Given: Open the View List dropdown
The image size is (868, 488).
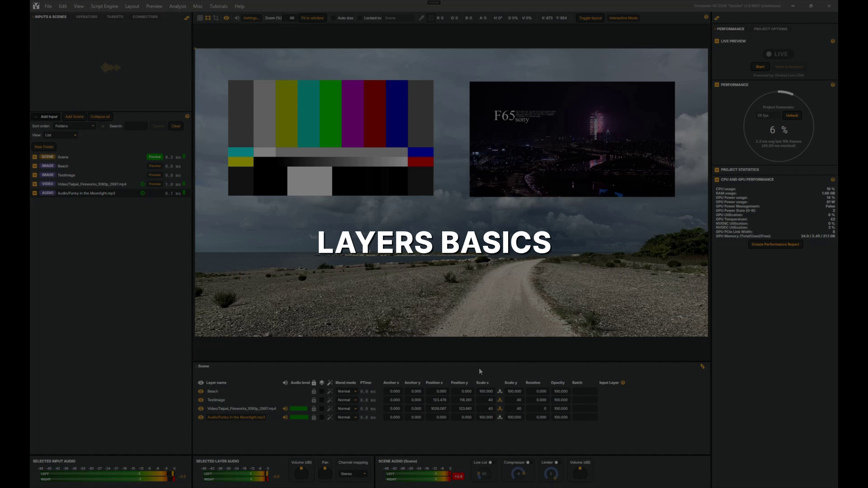Looking at the screenshot, I should (x=61, y=135).
